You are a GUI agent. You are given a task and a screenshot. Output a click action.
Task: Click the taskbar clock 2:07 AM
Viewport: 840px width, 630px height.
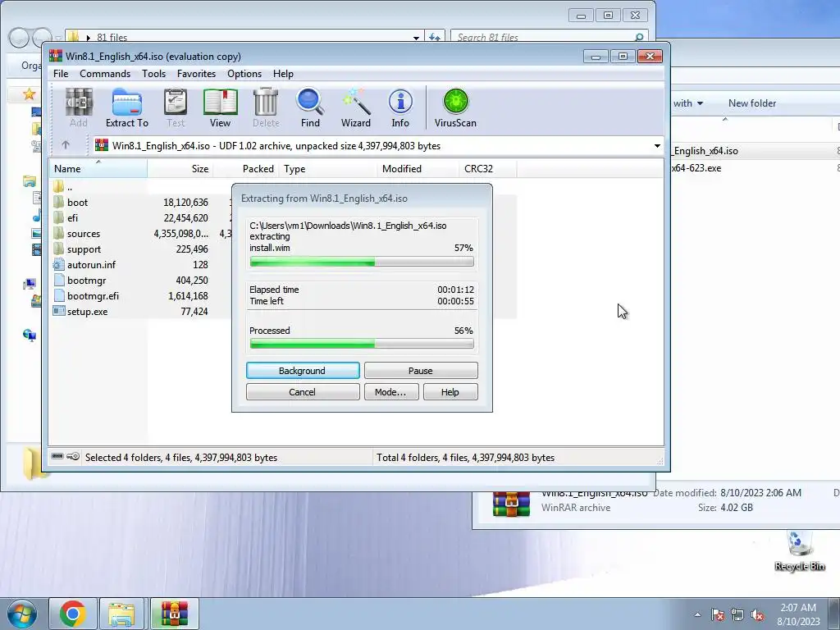pyautogui.click(x=798, y=608)
